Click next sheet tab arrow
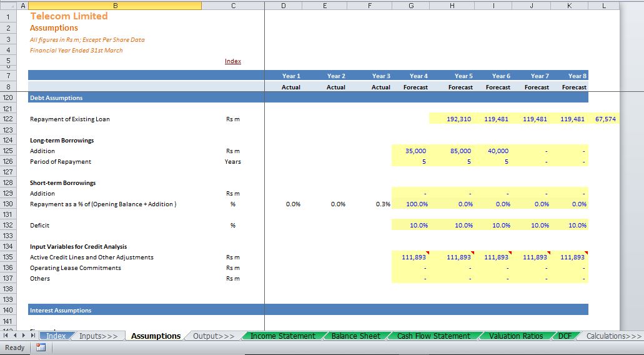This screenshot has height=355, width=644. 24,336
